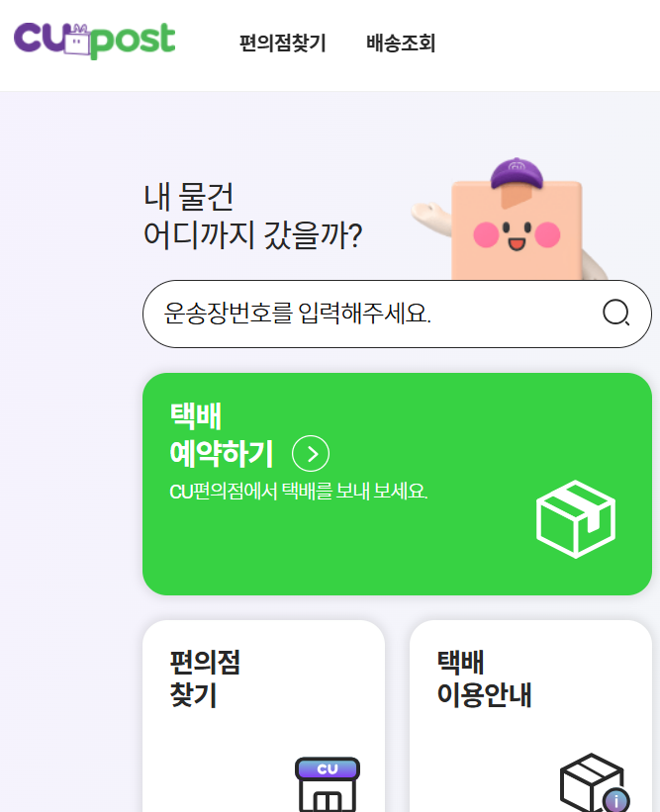Viewport: 660px width, 812px height.
Task: Click the CU post logo
Action: 94,40
